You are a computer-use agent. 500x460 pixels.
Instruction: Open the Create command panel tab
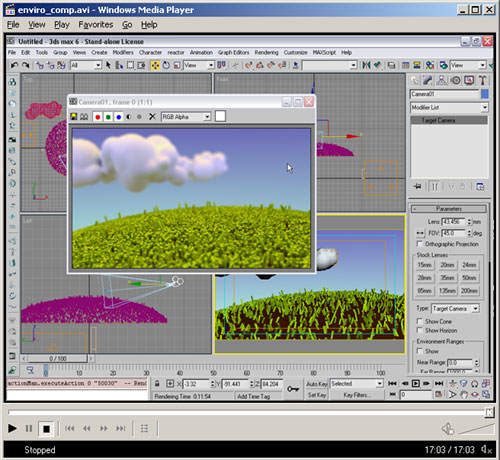(415, 80)
